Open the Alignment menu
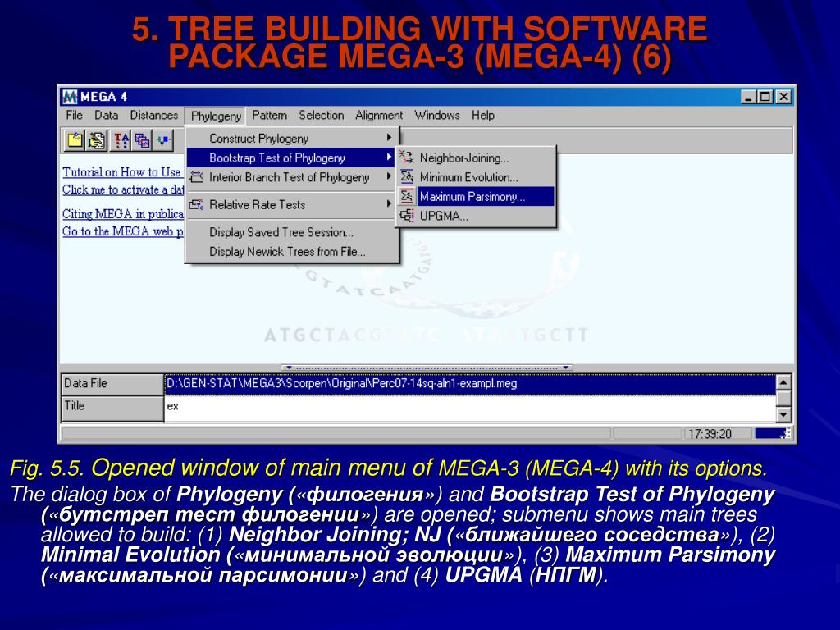The image size is (840, 630). click(x=379, y=115)
